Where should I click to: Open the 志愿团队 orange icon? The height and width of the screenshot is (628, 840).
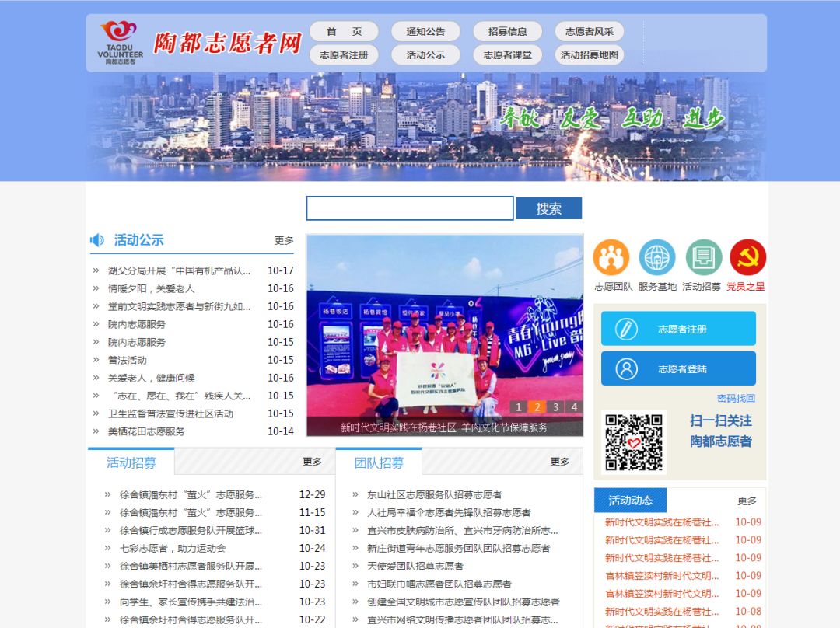pos(611,257)
